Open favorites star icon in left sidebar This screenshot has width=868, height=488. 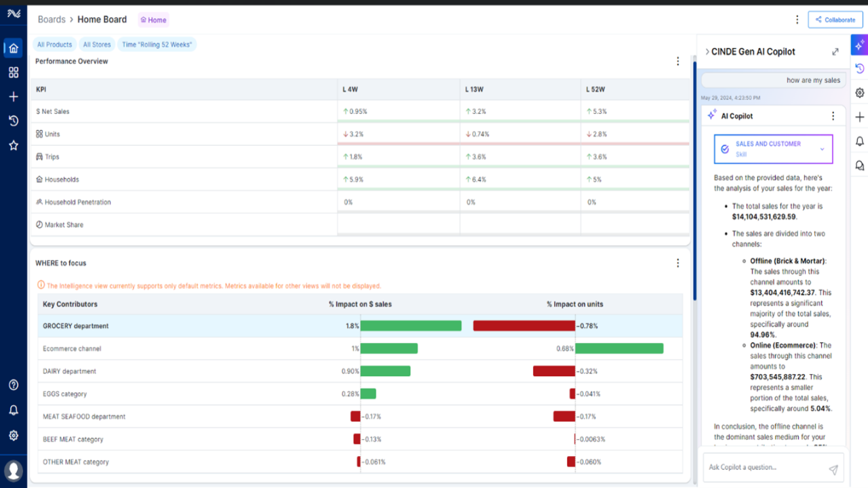14,145
